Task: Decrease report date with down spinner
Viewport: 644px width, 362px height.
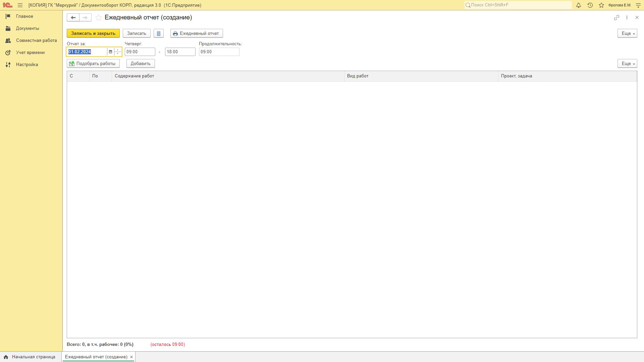Action: 118,54
